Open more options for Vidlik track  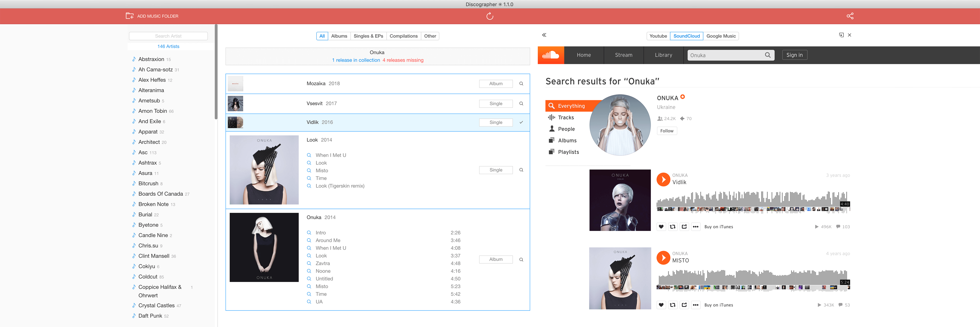pyautogui.click(x=696, y=227)
